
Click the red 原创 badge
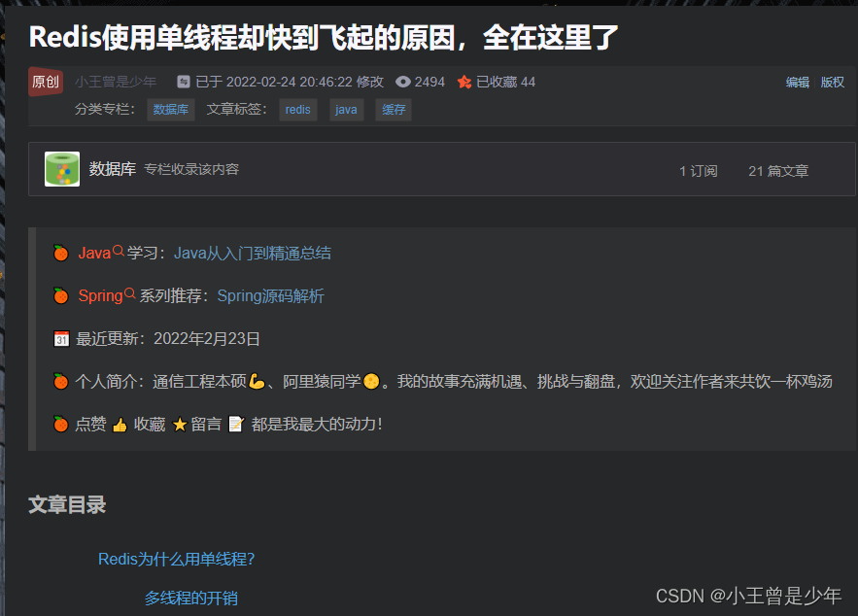(x=46, y=82)
